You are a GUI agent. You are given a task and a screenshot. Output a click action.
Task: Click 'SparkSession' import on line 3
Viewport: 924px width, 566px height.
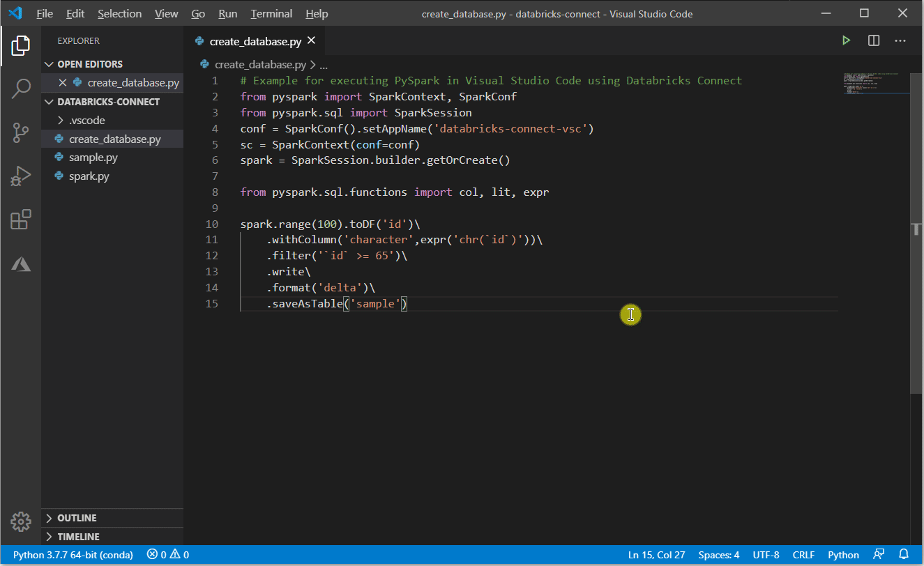point(433,113)
